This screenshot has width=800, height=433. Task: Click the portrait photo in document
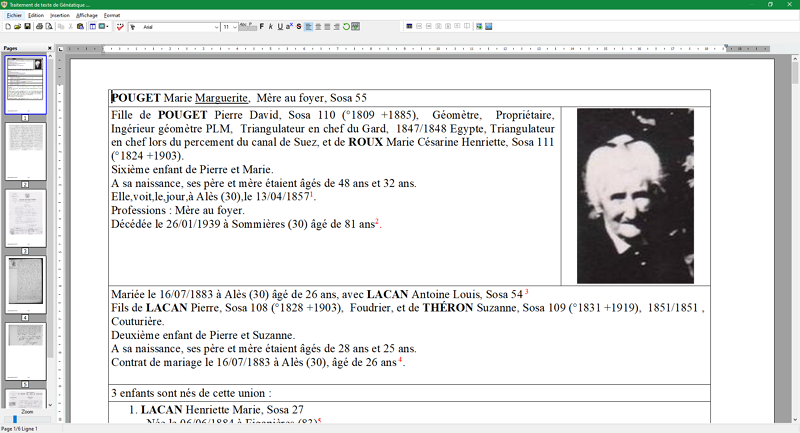coord(635,196)
